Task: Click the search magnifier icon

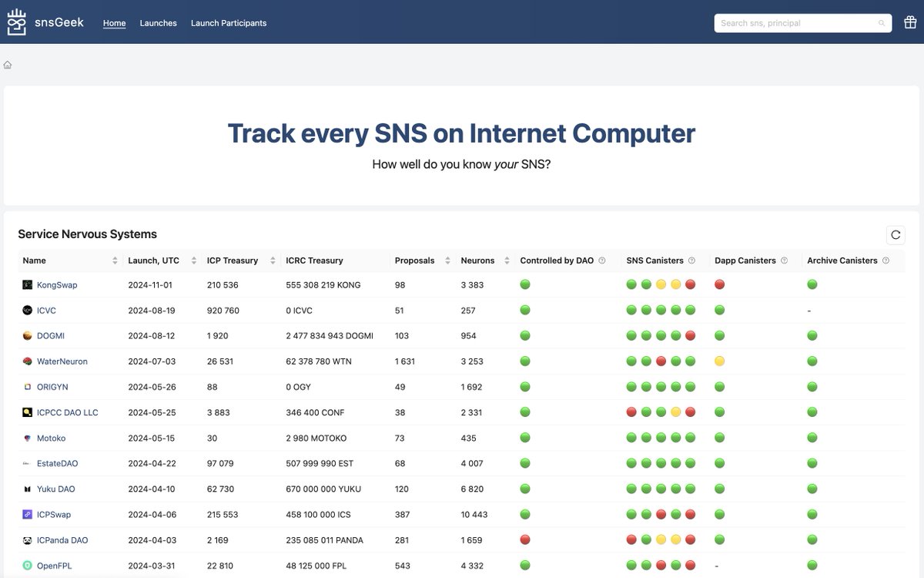Action: click(882, 23)
